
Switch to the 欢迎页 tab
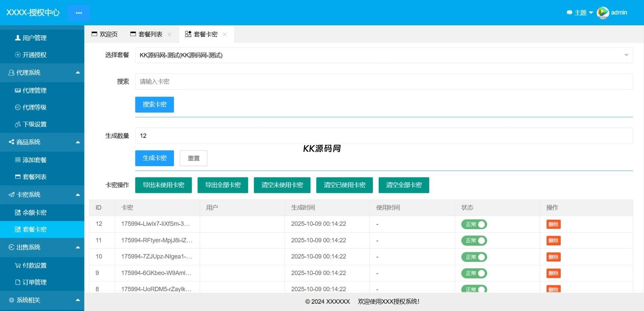pos(105,34)
